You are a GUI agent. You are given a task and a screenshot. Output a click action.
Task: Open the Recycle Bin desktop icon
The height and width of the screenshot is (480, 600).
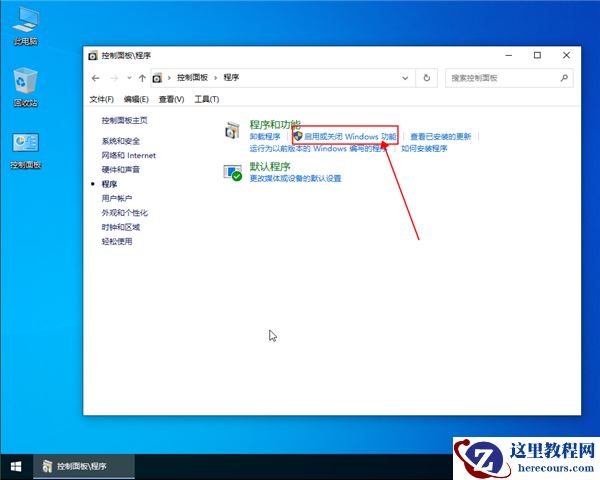pos(25,87)
